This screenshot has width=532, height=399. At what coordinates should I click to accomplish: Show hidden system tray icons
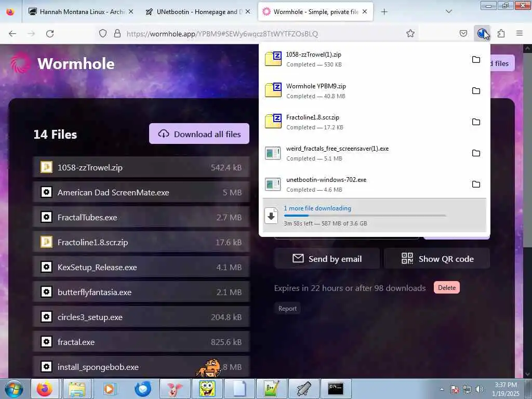pos(442,389)
